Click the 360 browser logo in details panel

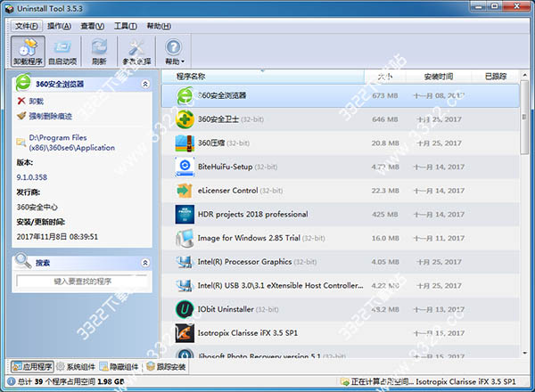pos(23,82)
